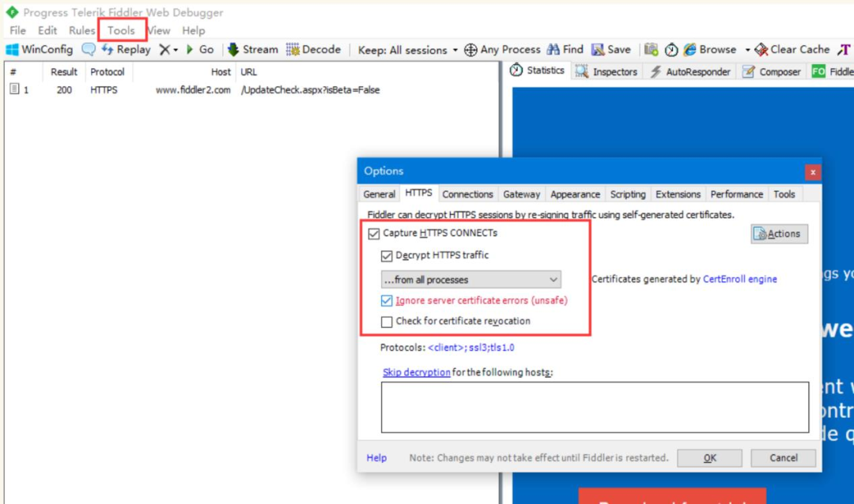Close the Options dialog

coord(813,172)
